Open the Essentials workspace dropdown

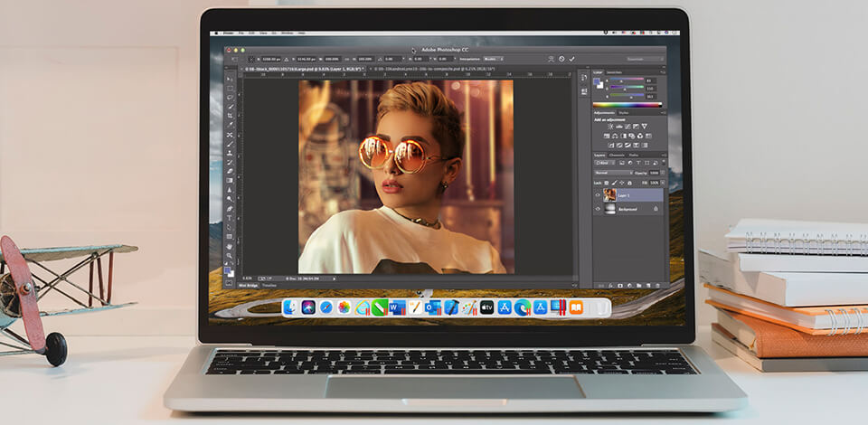click(637, 59)
